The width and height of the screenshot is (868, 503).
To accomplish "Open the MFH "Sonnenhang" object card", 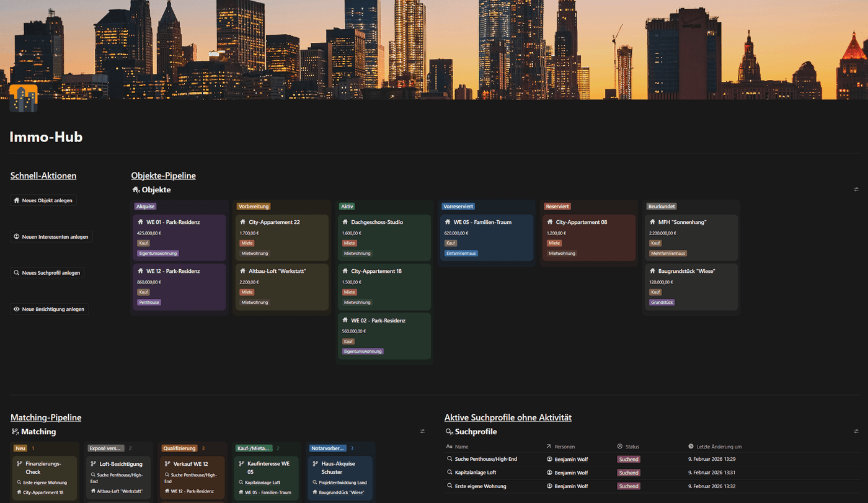I will click(691, 237).
